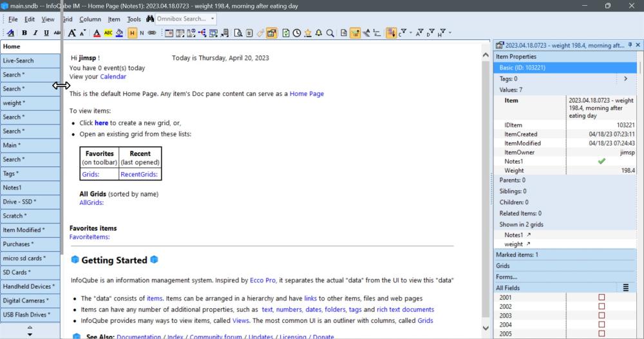Open the Edit menu
The image size is (644, 339).
29,19
